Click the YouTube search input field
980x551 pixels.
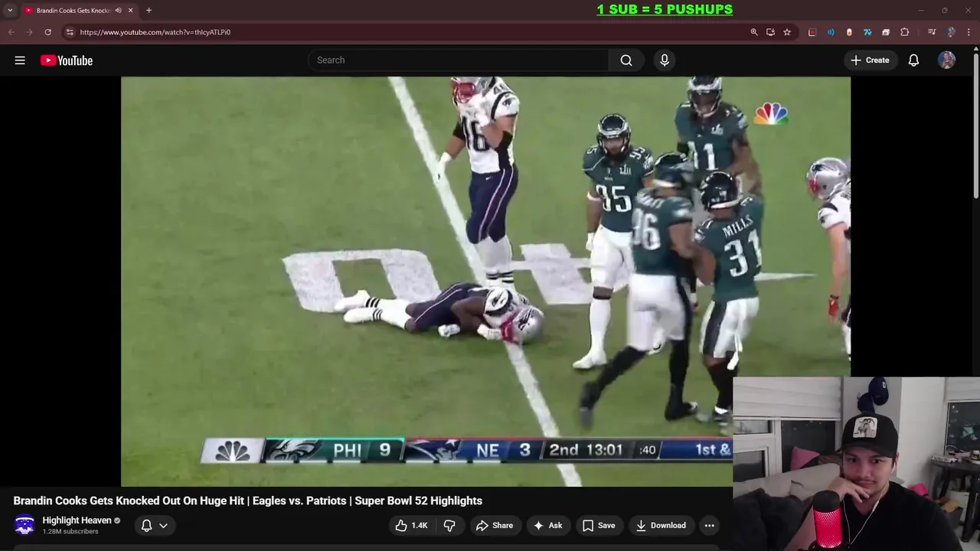[458, 60]
